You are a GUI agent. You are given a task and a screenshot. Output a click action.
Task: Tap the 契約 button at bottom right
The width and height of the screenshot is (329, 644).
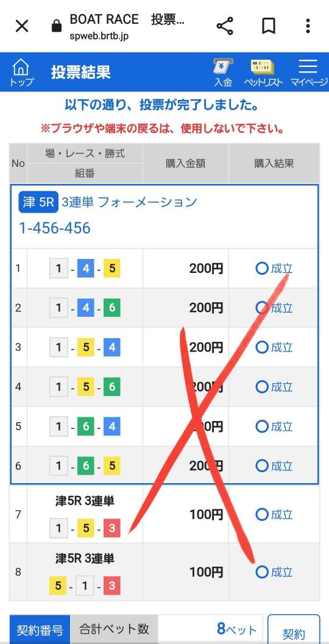[294, 630]
